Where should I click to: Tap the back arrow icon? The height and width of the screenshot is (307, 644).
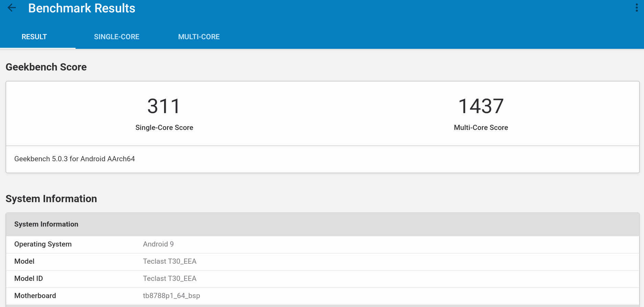click(12, 8)
